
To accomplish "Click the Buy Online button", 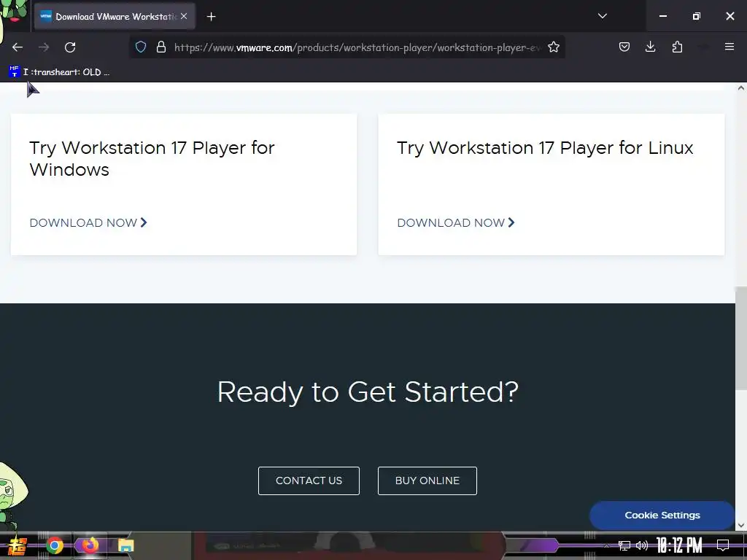I will [x=427, y=481].
